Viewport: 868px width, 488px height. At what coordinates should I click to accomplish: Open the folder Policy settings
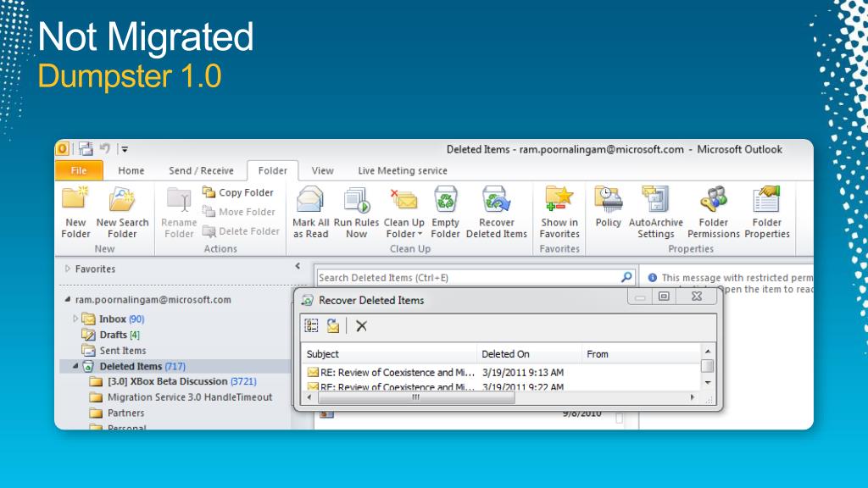(608, 207)
